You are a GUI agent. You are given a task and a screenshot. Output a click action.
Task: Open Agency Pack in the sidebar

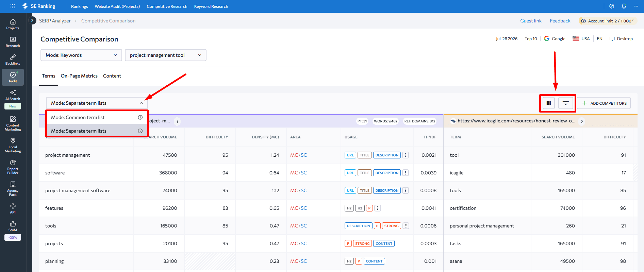13,189
